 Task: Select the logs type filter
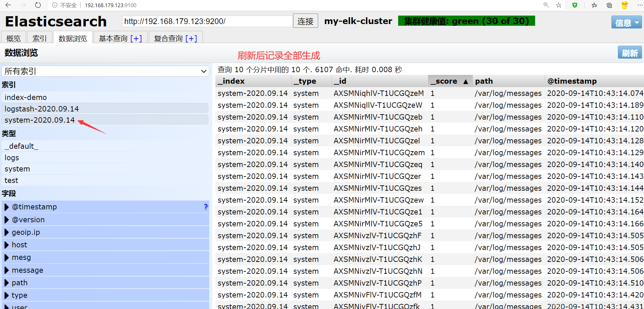(105, 158)
